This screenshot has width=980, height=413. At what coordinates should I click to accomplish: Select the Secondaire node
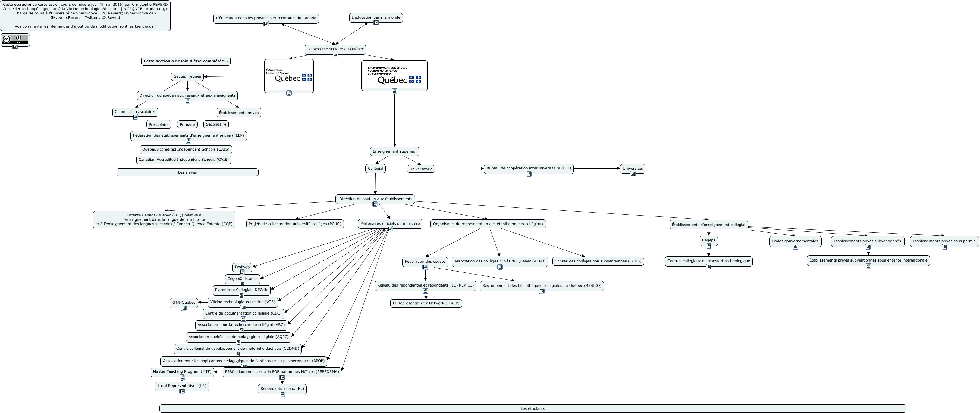[216, 125]
